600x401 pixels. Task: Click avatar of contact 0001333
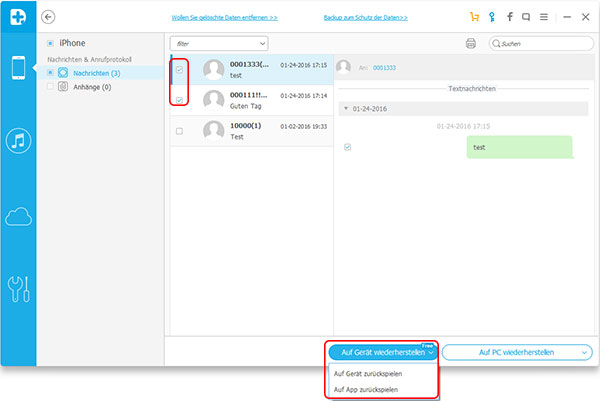(x=214, y=69)
